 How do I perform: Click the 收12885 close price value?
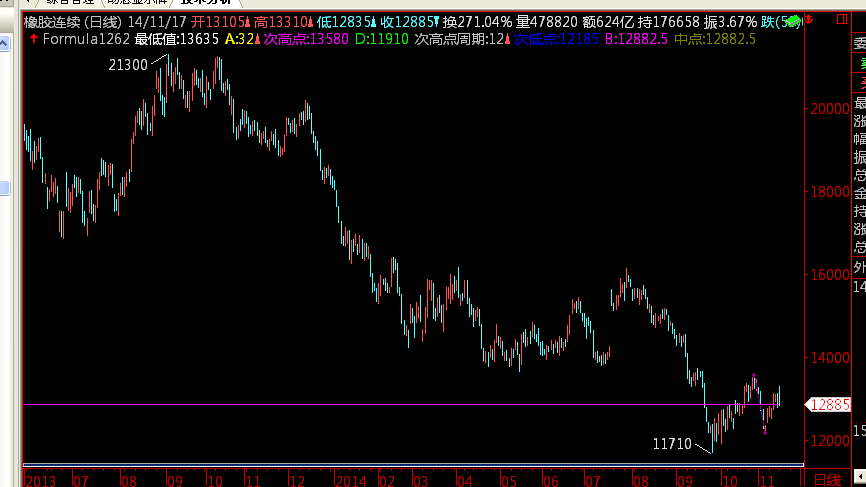(x=407, y=22)
